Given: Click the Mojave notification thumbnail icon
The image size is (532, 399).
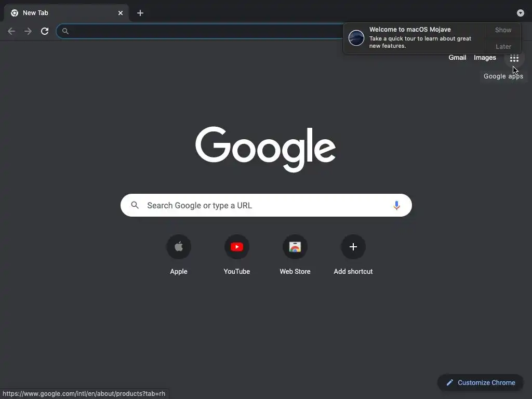Looking at the screenshot, I should coord(356,37).
